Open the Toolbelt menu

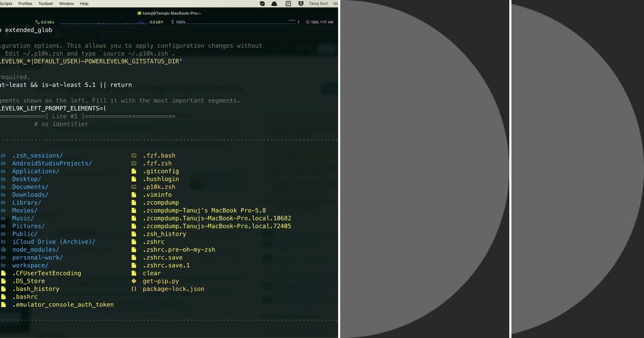(x=46, y=3)
